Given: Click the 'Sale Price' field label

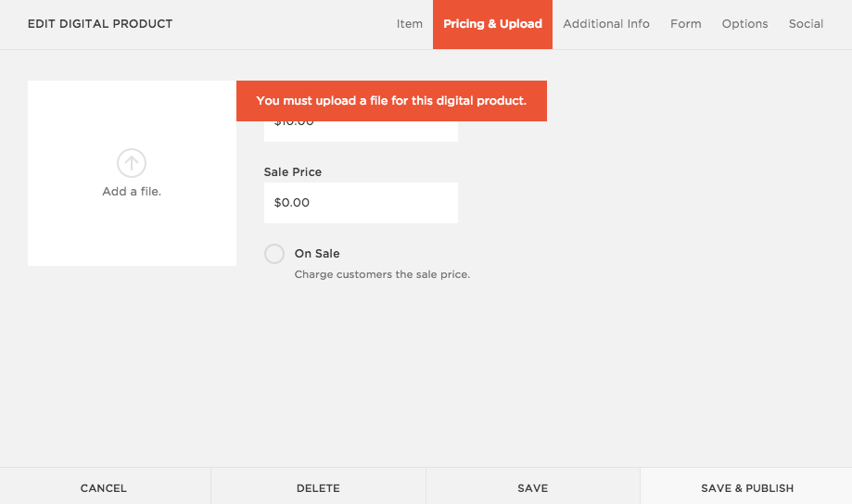Looking at the screenshot, I should (293, 172).
